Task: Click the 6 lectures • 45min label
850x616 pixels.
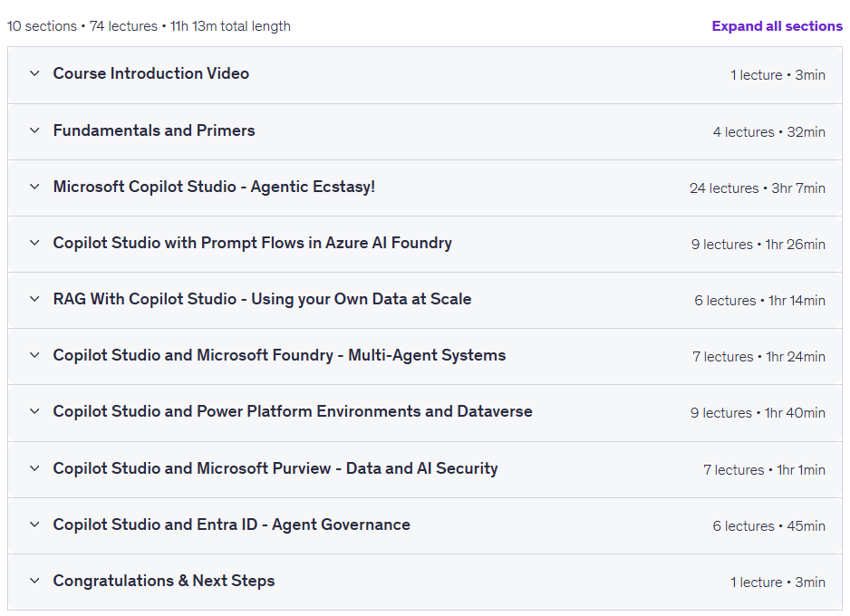Action: (x=769, y=526)
